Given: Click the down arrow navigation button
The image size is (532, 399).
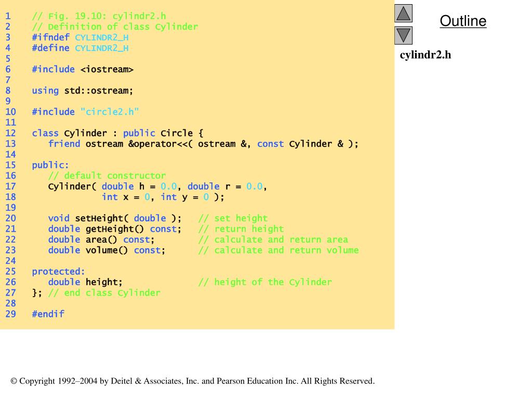Looking at the screenshot, I should coord(403,35).
